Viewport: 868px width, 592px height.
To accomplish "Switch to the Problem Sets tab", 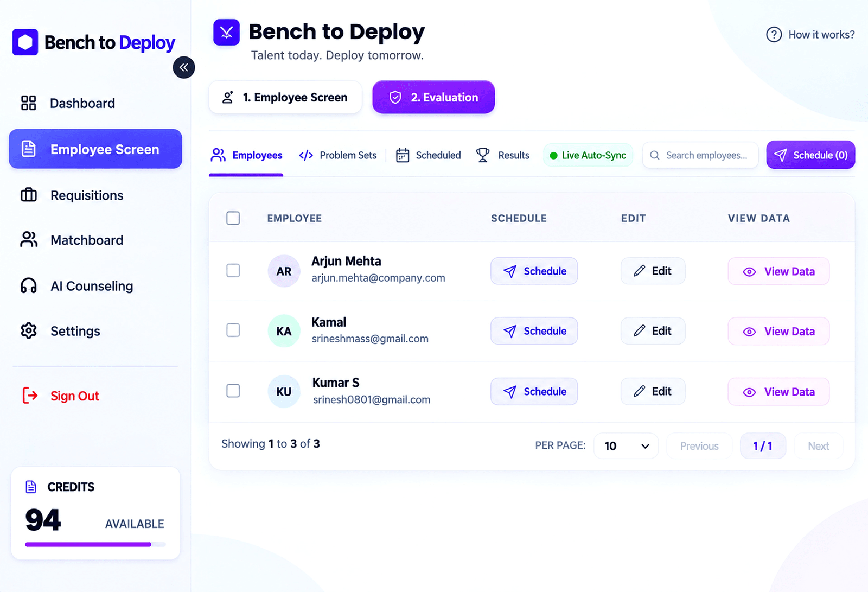I will pos(337,155).
